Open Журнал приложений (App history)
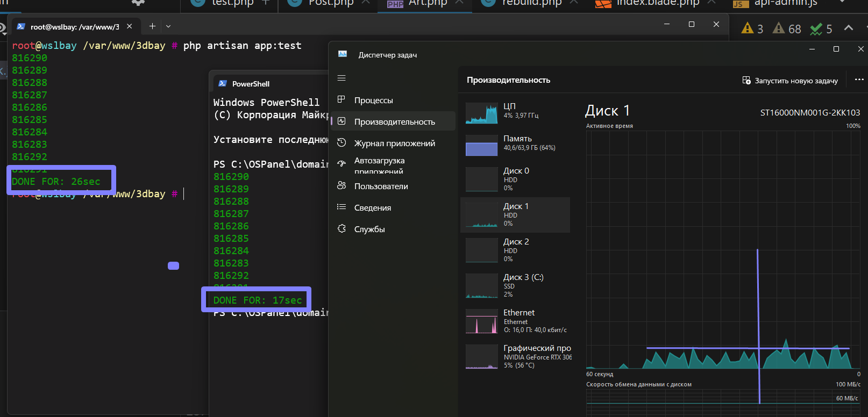868x417 pixels. (394, 143)
